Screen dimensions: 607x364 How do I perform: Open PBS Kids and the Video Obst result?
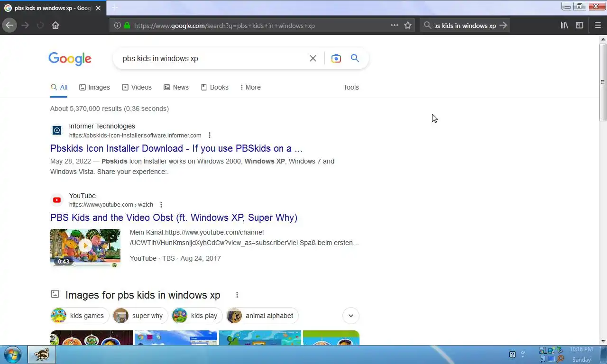(174, 218)
